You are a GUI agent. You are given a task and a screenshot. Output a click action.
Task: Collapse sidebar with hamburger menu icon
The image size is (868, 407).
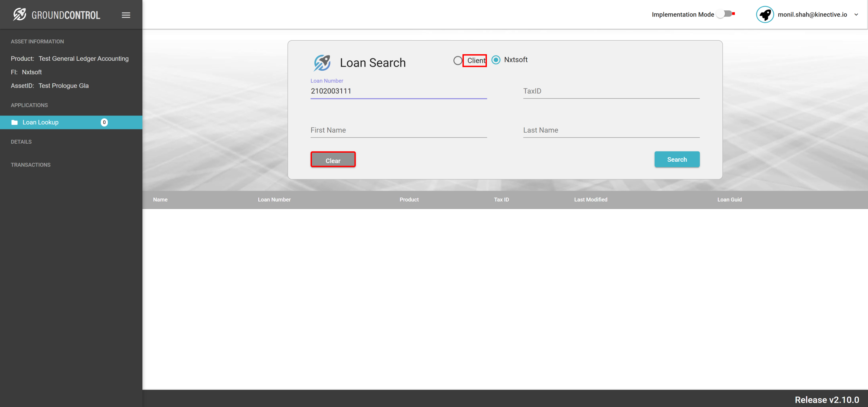[x=126, y=15]
